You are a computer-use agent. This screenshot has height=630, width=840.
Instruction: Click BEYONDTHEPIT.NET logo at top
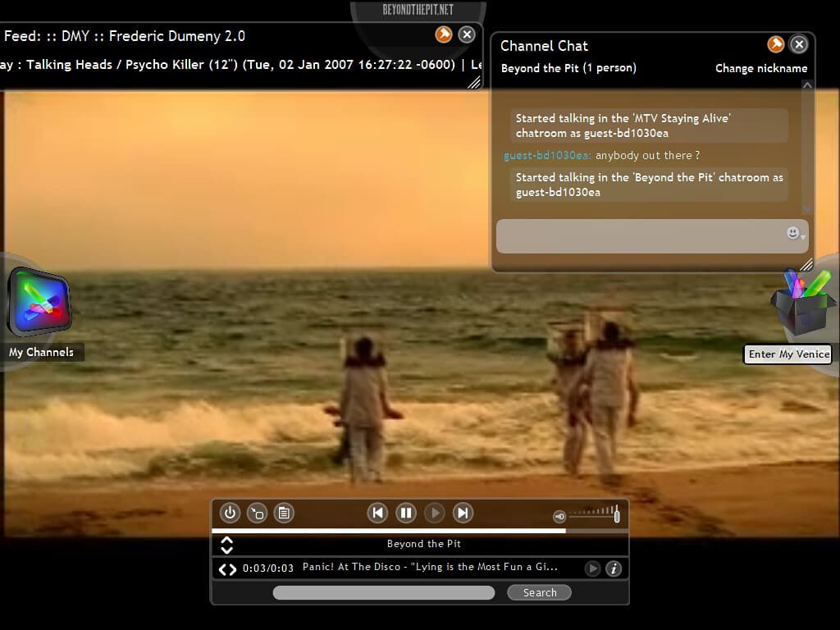pyautogui.click(x=418, y=10)
